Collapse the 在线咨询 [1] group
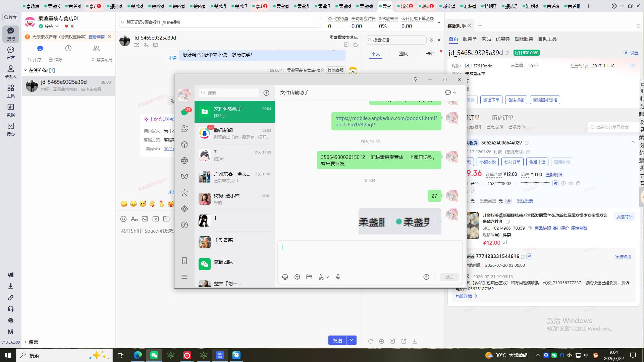Image resolution: width=644 pixels, height=362 pixels. [25, 70]
